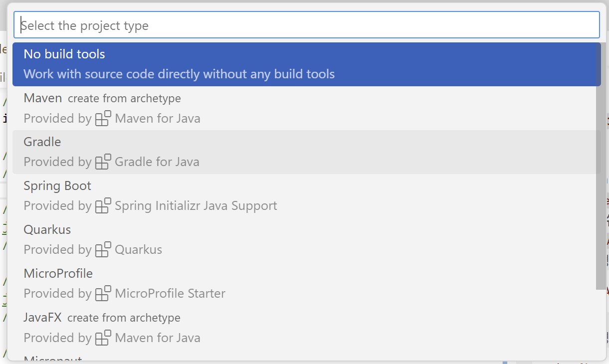This screenshot has width=609, height=364.
Task: Choose the 'No build tools' option
Action: 307,64
